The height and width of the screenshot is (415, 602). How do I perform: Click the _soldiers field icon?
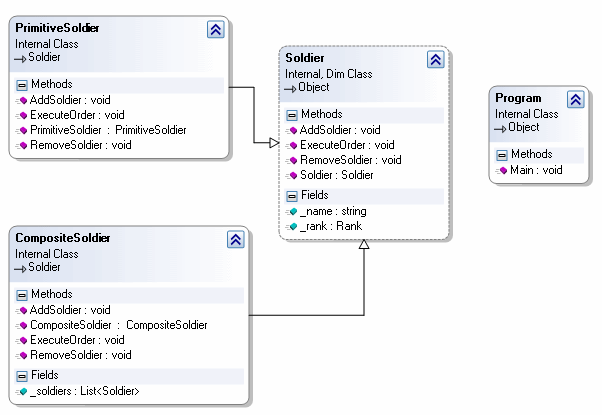21,390
